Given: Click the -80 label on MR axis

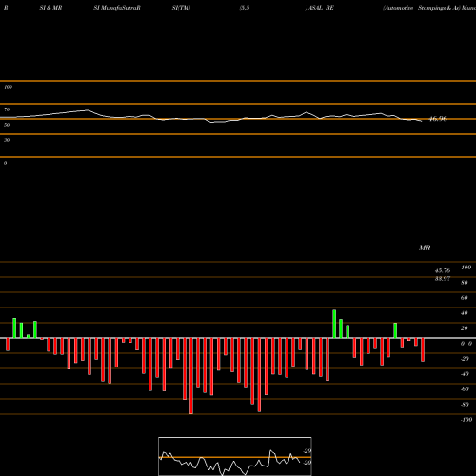Looking at the screenshot, I should click(x=465, y=405).
